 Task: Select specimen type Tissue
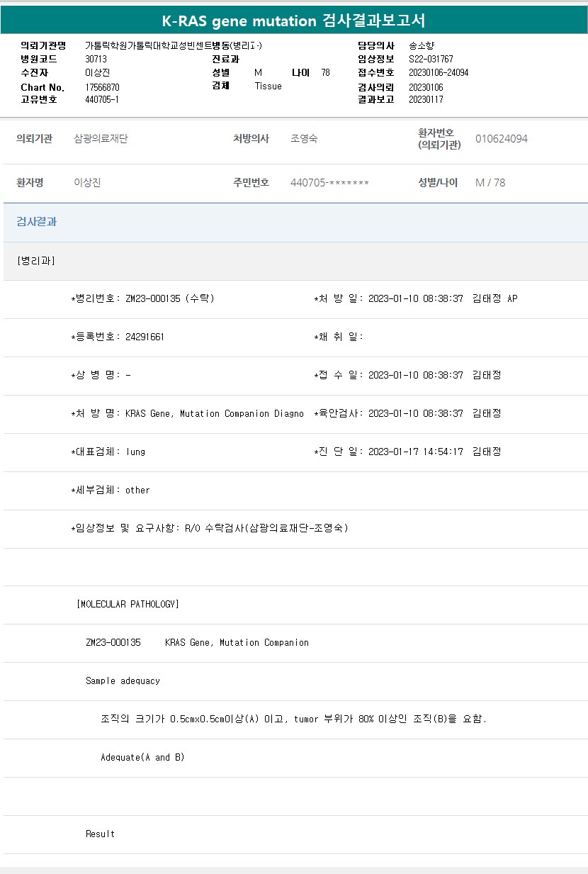pyautogui.click(x=268, y=86)
